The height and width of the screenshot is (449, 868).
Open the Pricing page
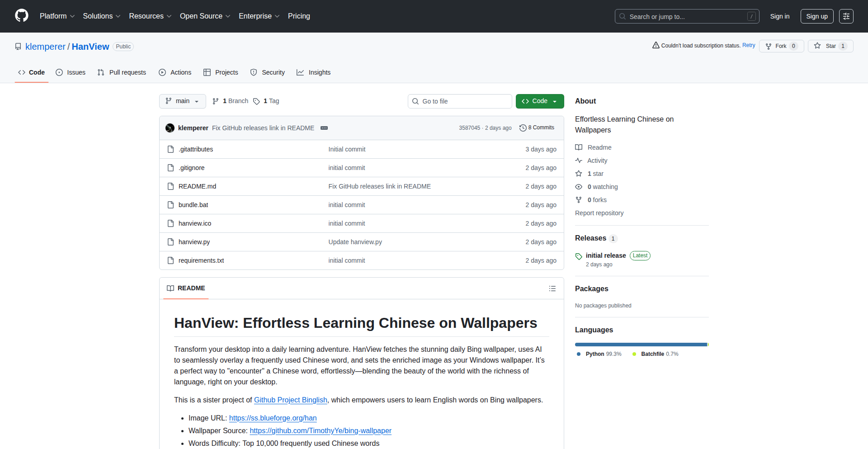click(x=299, y=16)
